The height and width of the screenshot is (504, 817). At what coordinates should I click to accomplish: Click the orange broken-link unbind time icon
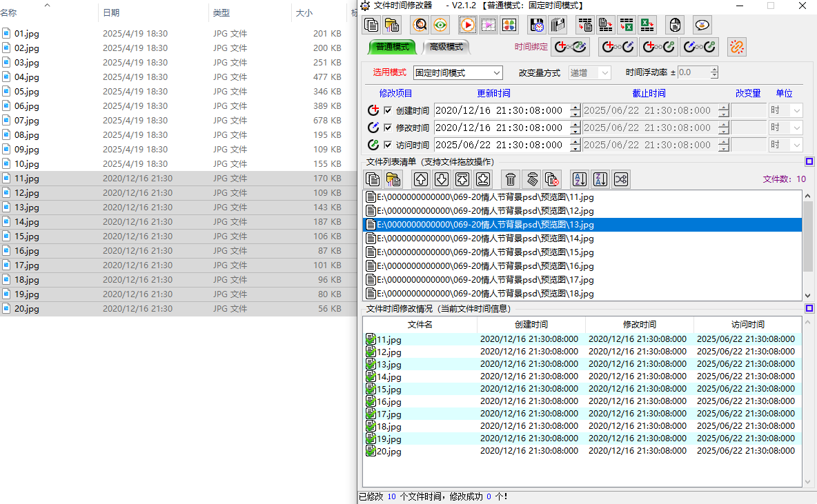(x=736, y=47)
